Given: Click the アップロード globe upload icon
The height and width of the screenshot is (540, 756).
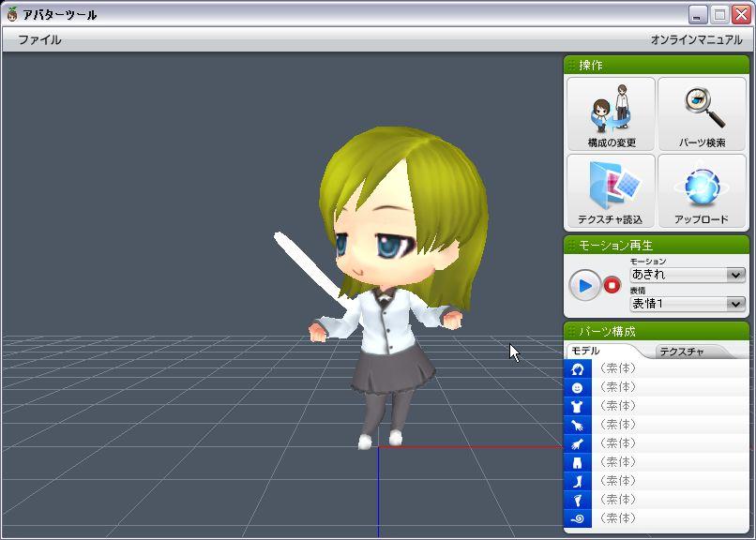Looking at the screenshot, I should click(x=702, y=190).
